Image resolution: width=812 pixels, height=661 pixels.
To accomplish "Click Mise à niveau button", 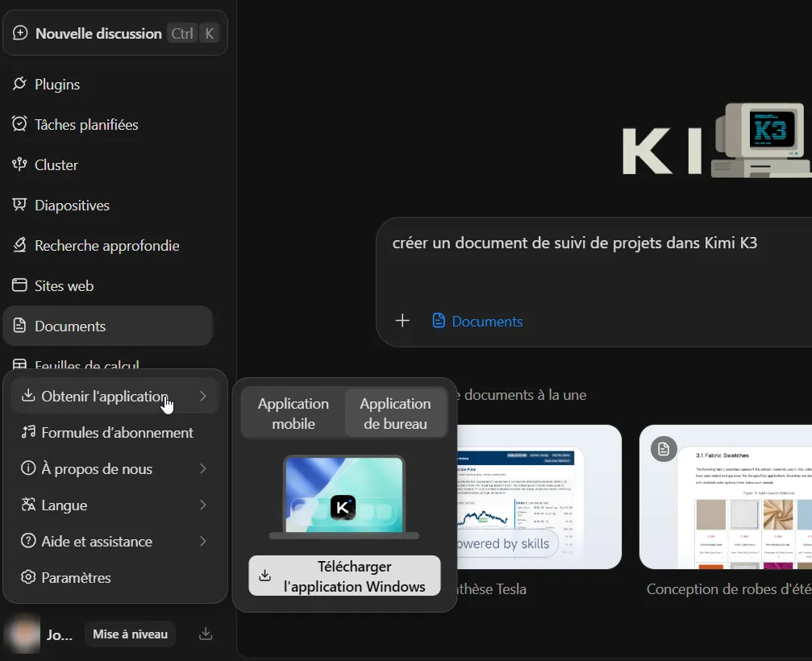I will click(130, 634).
